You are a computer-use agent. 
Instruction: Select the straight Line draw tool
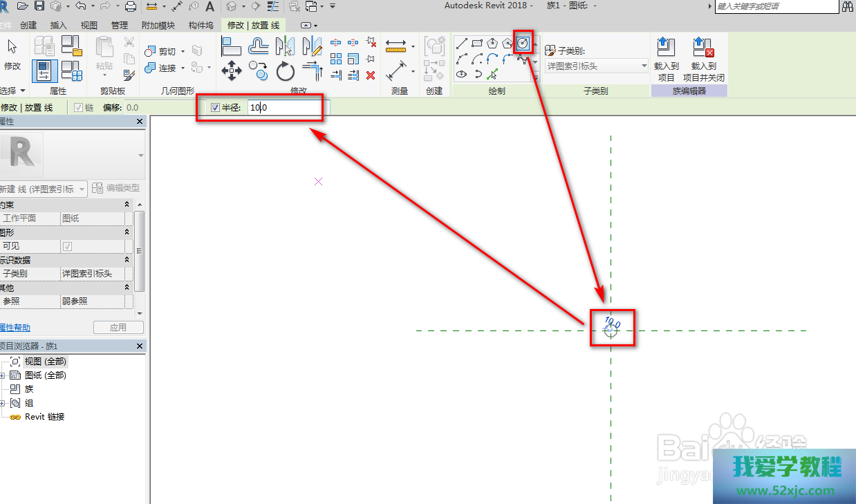click(461, 44)
